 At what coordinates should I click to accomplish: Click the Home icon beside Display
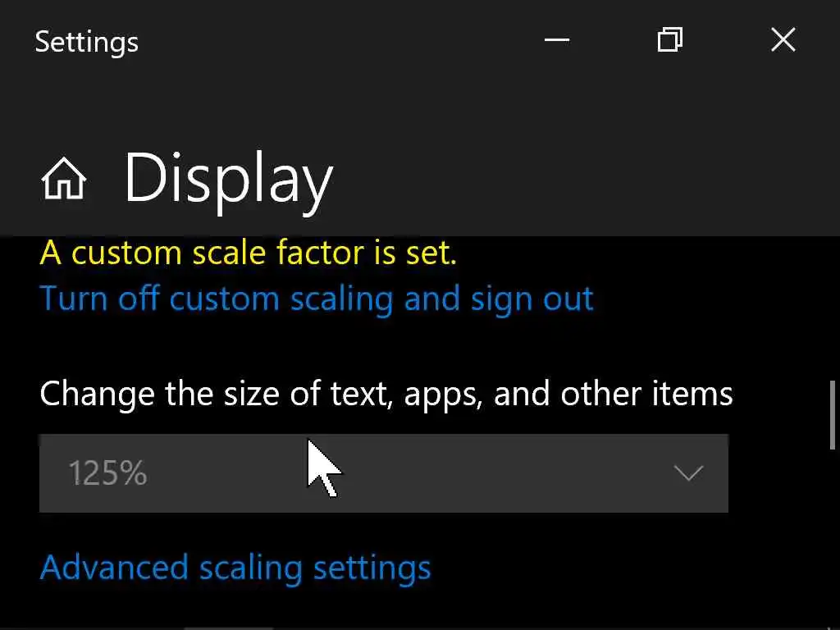tap(63, 179)
